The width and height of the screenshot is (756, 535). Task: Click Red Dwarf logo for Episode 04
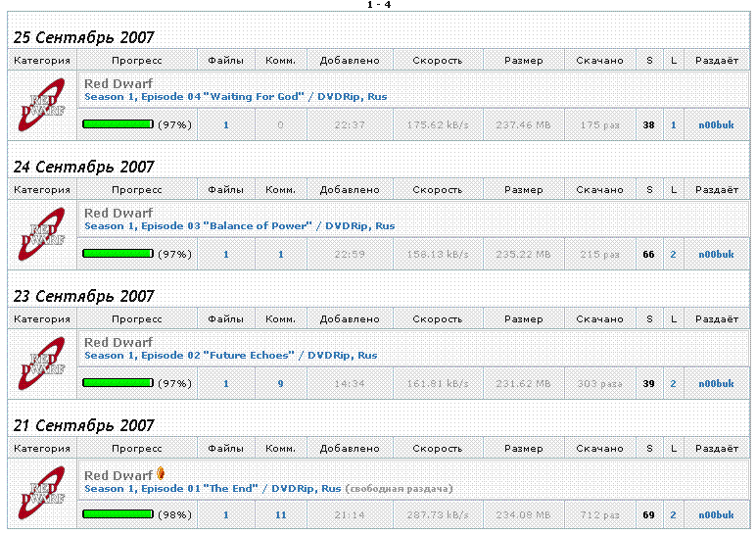pyautogui.click(x=42, y=105)
